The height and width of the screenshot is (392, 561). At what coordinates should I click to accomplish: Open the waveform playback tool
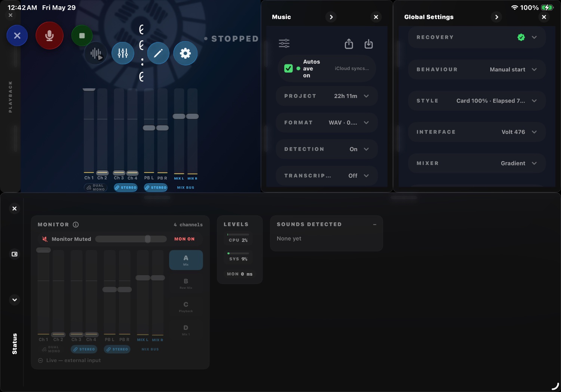[x=96, y=53]
